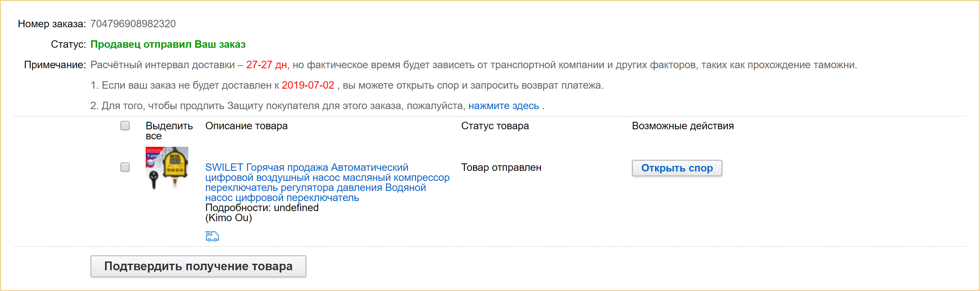Click the "Примечание:" label
Viewport: 980px width, 291px height.
click(x=55, y=65)
